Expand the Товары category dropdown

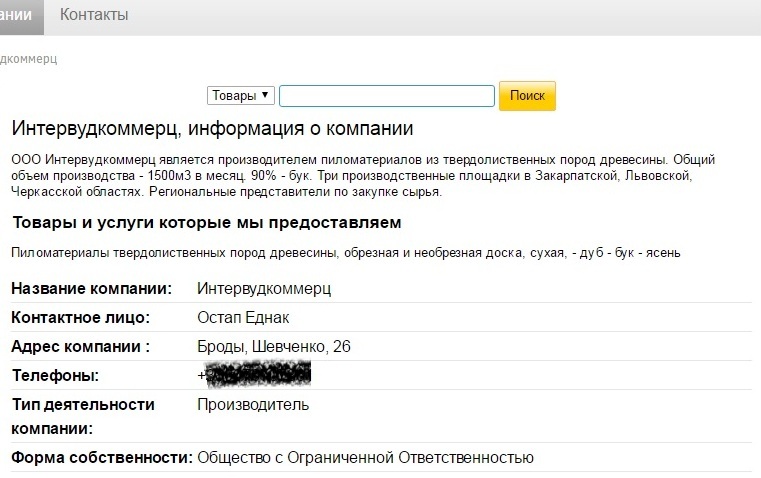240,96
